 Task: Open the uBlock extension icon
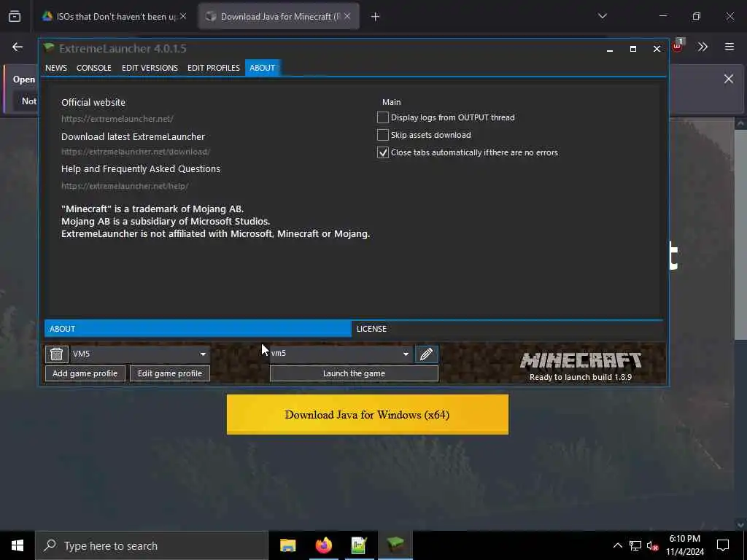click(x=678, y=46)
